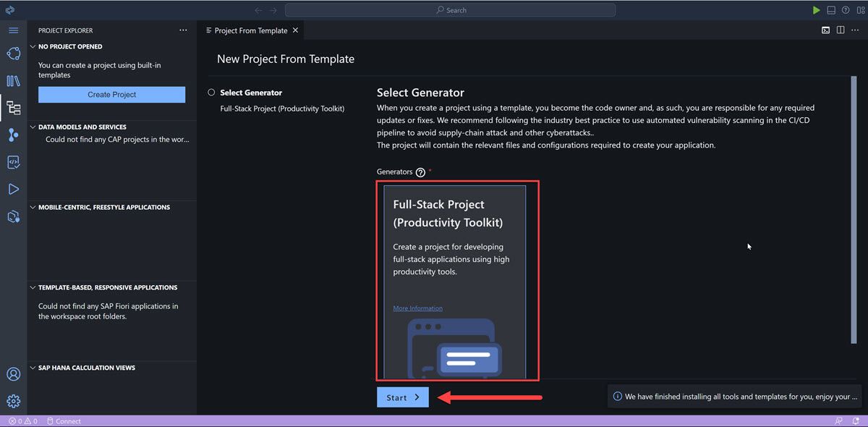Open Project Explorer more actions ellipsis

coord(183,30)
